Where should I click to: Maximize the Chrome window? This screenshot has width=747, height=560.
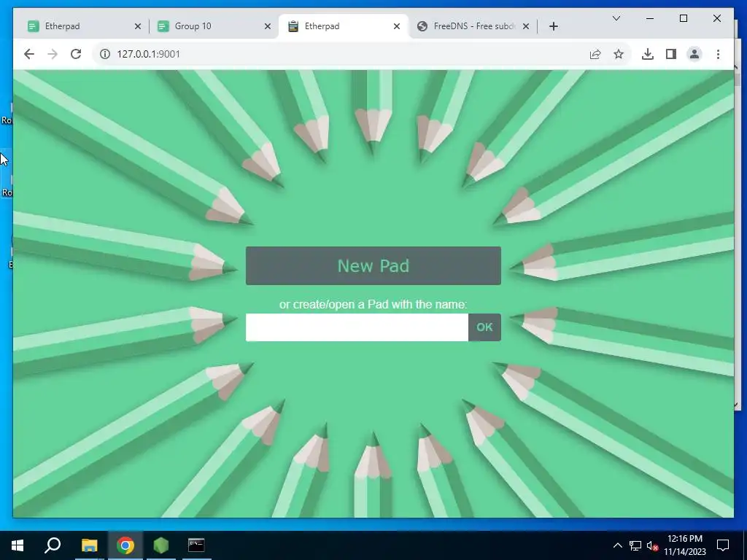point(683,18)
